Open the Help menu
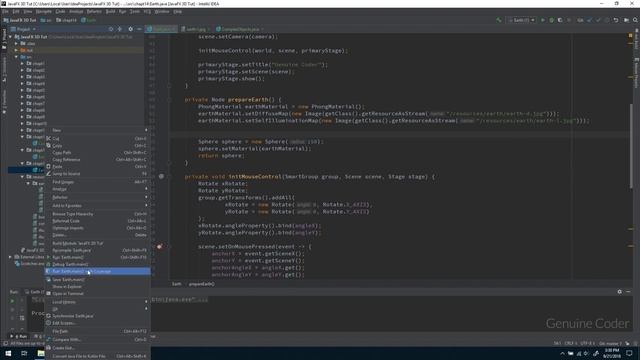 pos(178,11)
